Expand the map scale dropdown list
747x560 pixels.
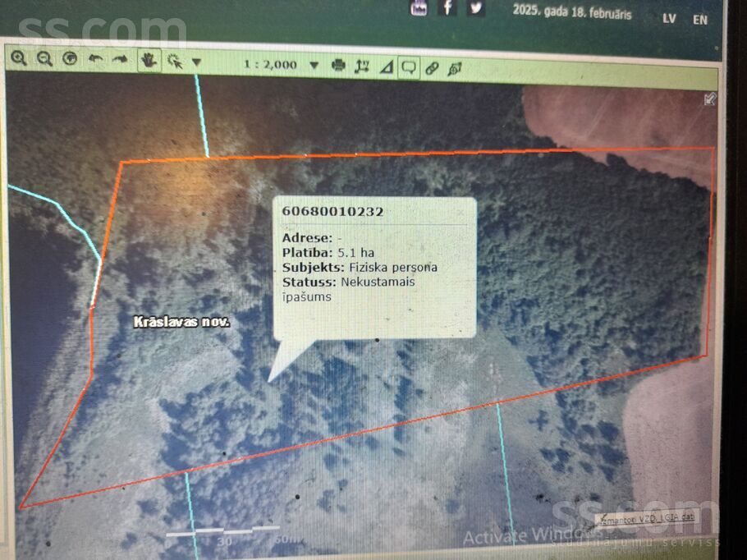click(314, 65)
